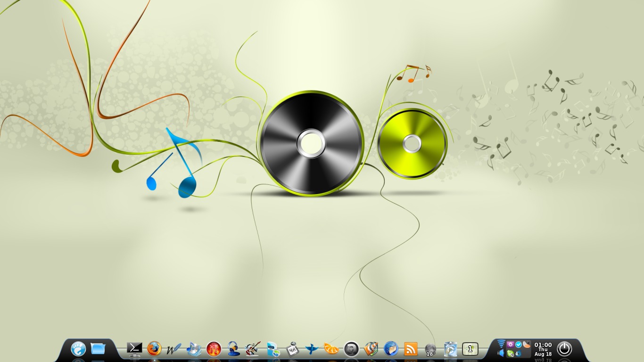Open the blue folder file manager

[98, 349]
